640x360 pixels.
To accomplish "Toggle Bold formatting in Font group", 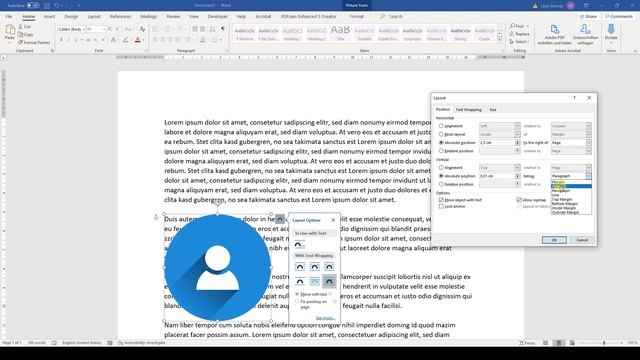I will pyautogui.click(x=61, y=40).
